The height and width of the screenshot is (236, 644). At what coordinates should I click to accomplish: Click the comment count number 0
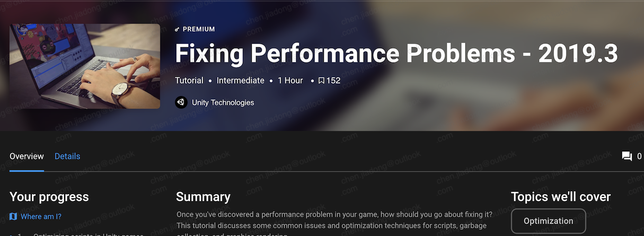(x=639, y=156)
